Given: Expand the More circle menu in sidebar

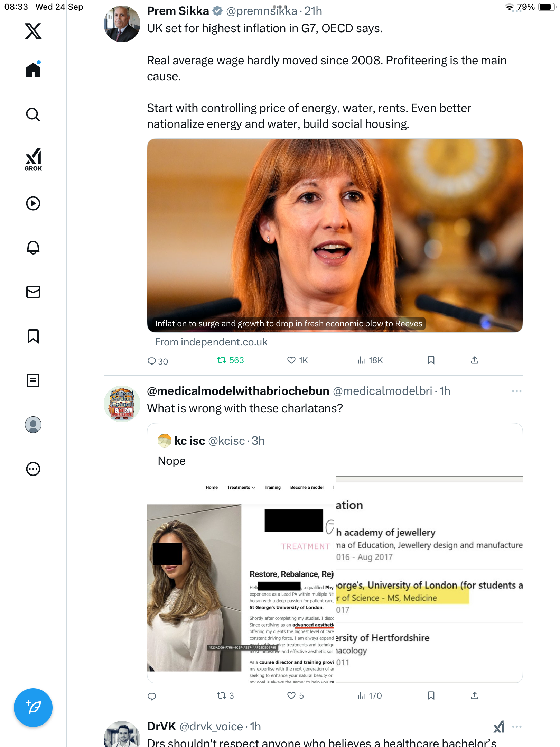Looking at the screenshot, I should 33,469.
